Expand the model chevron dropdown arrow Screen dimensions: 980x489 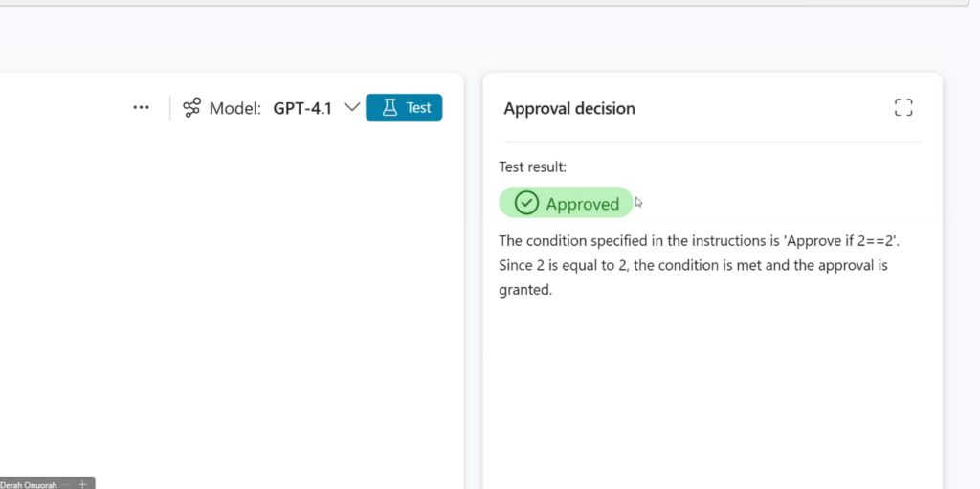[x=351, y=108]
